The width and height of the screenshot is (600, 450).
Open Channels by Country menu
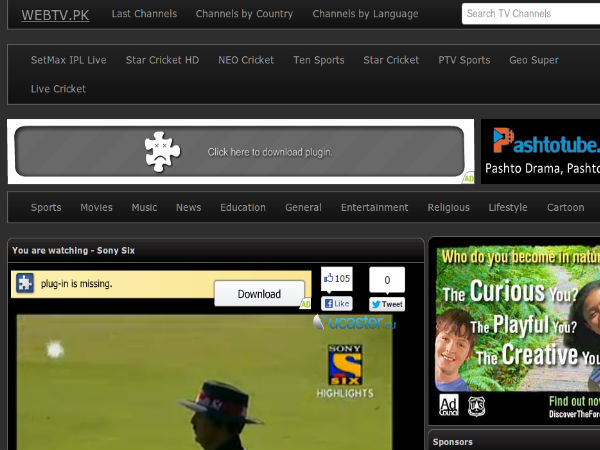click(244, 14)
